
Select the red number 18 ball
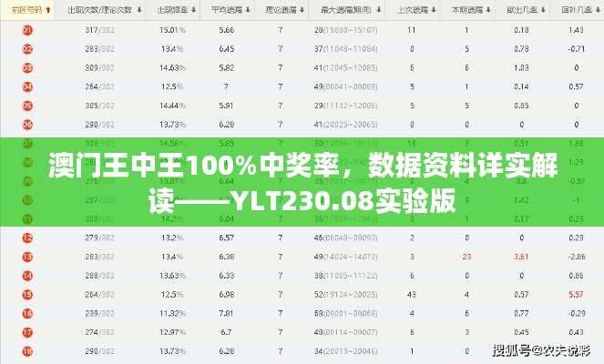pos(27,351)
